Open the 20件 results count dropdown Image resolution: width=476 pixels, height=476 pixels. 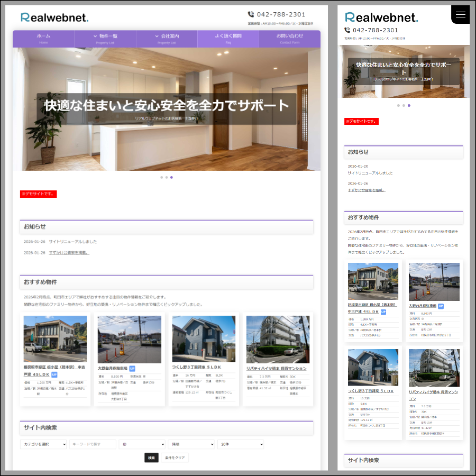(x=240, y=444)
